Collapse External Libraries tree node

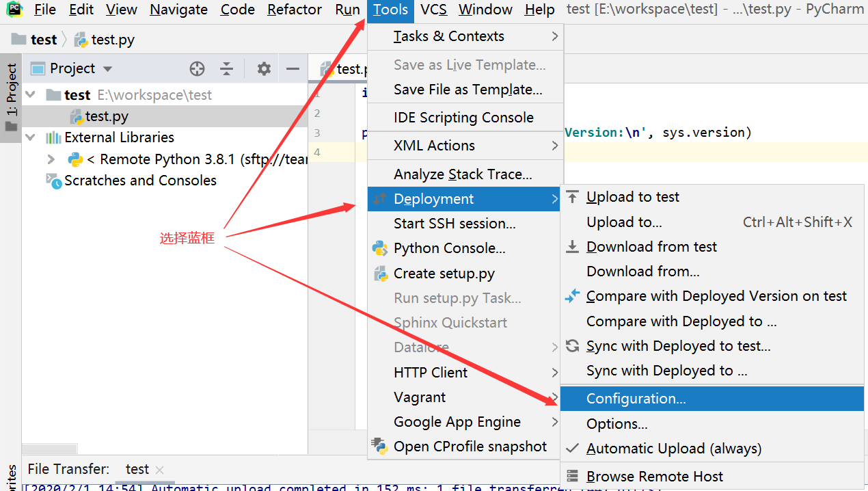[30, 137]
